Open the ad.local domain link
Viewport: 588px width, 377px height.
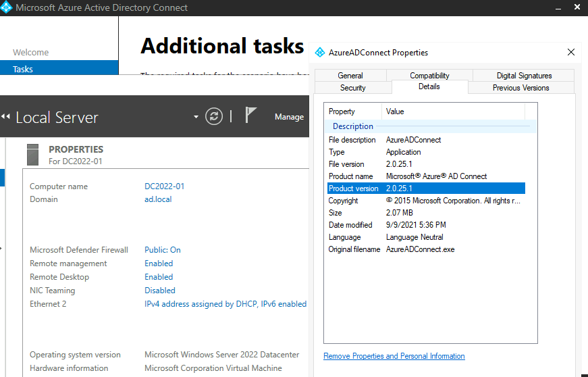pos(158,199)
